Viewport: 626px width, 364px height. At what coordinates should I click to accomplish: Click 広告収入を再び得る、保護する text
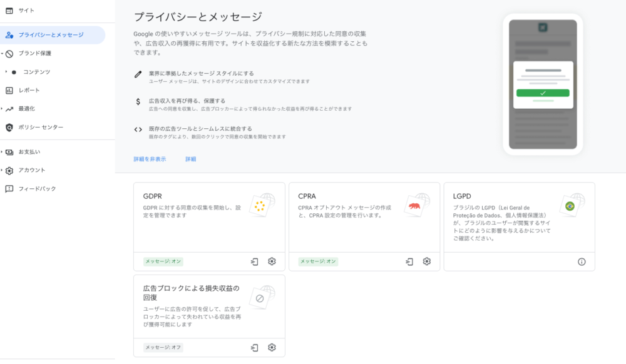(x=187, y=101)
